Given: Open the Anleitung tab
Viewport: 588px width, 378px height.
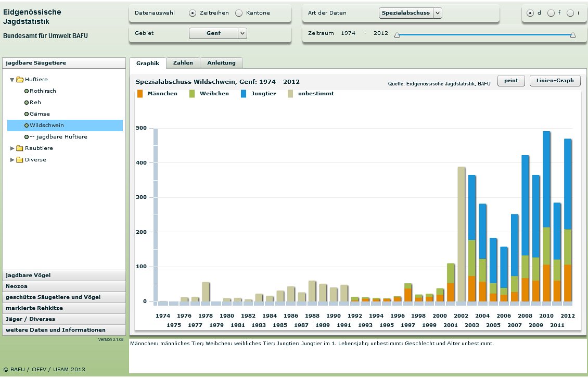Looking at the screenshot, I should coord(221,63).
